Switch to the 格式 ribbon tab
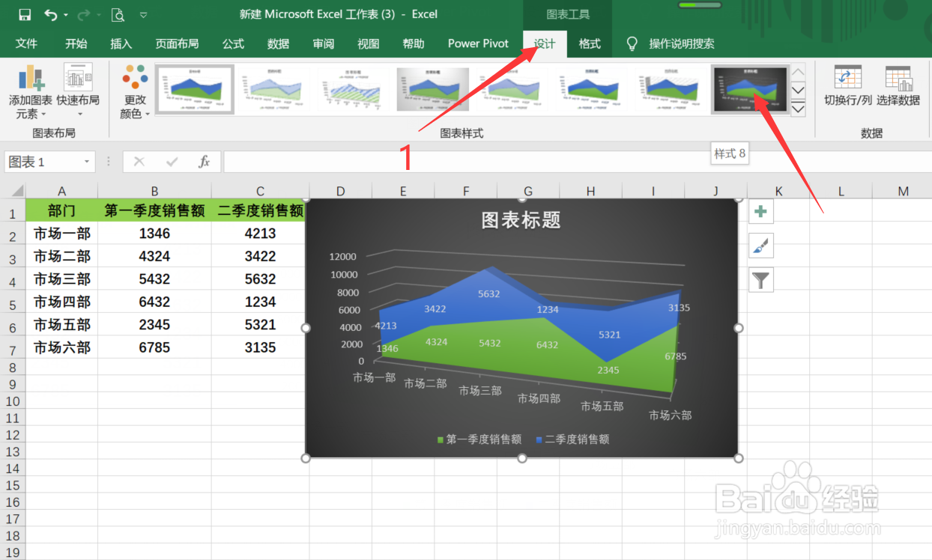Viewport: 932px width, 560px height. click(590, 43)
